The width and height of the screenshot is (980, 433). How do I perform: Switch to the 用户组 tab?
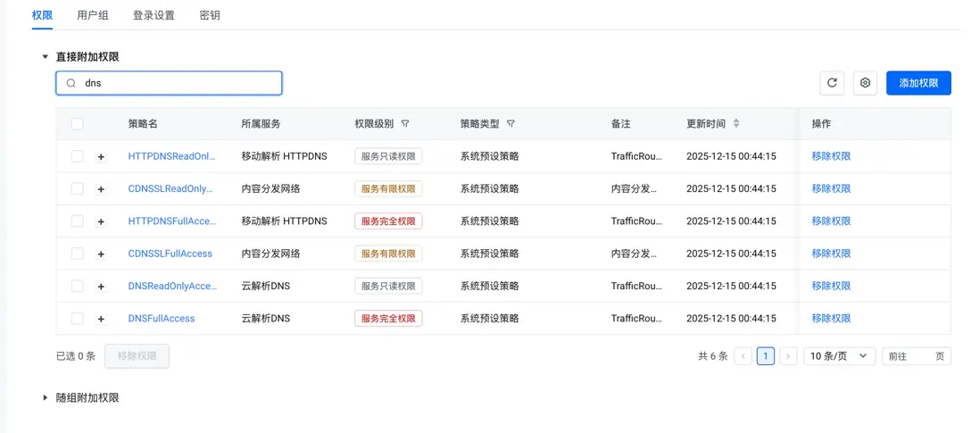[93, 15]
